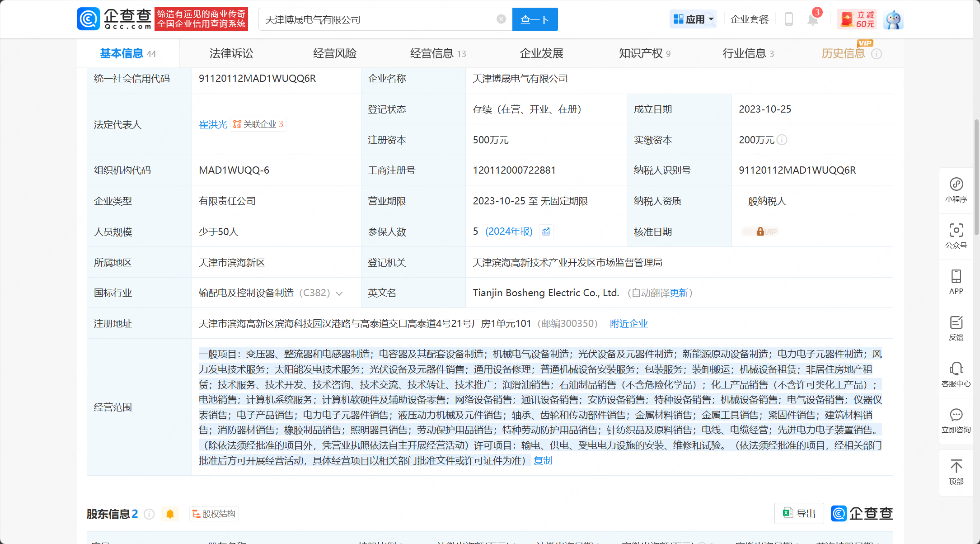Screen dimensions: 980x544
Task: Switch to the 法律诉讼 tab
Action: tap(231, 53)
